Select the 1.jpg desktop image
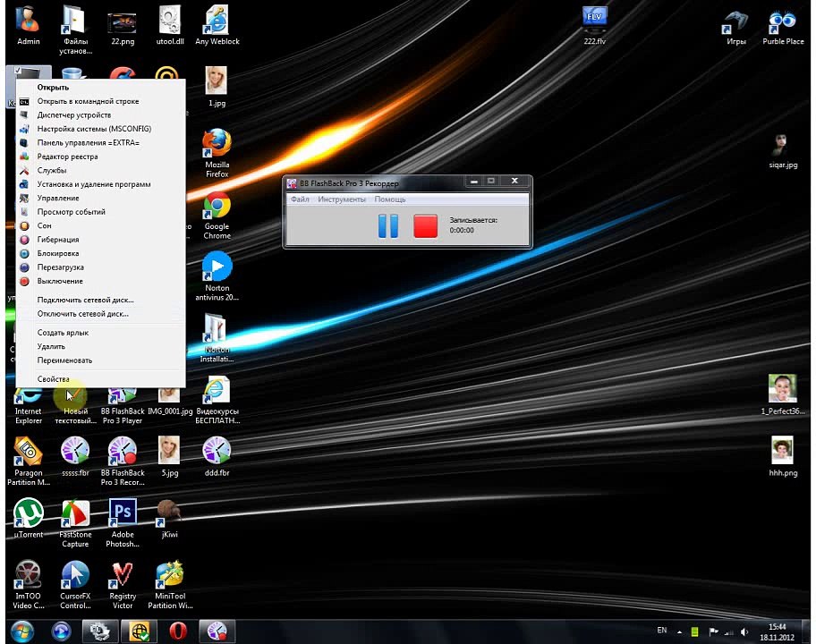The image size is (816, 644). tap(217, 87)
